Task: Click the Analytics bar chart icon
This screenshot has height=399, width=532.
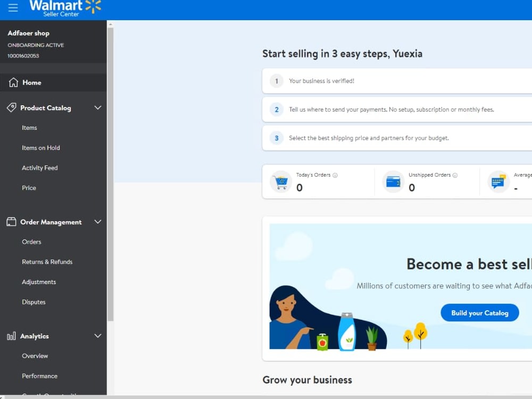Action: 11,336
